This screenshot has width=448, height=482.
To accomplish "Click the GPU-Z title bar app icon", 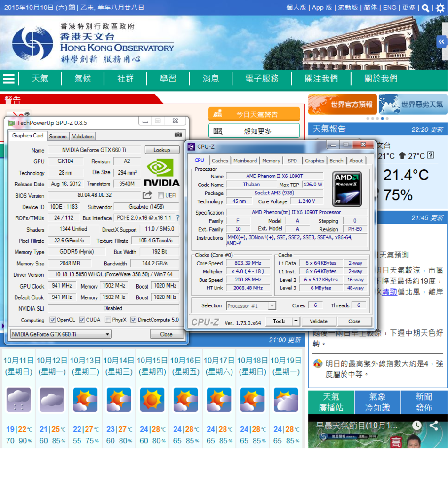I will coord(11,123).
